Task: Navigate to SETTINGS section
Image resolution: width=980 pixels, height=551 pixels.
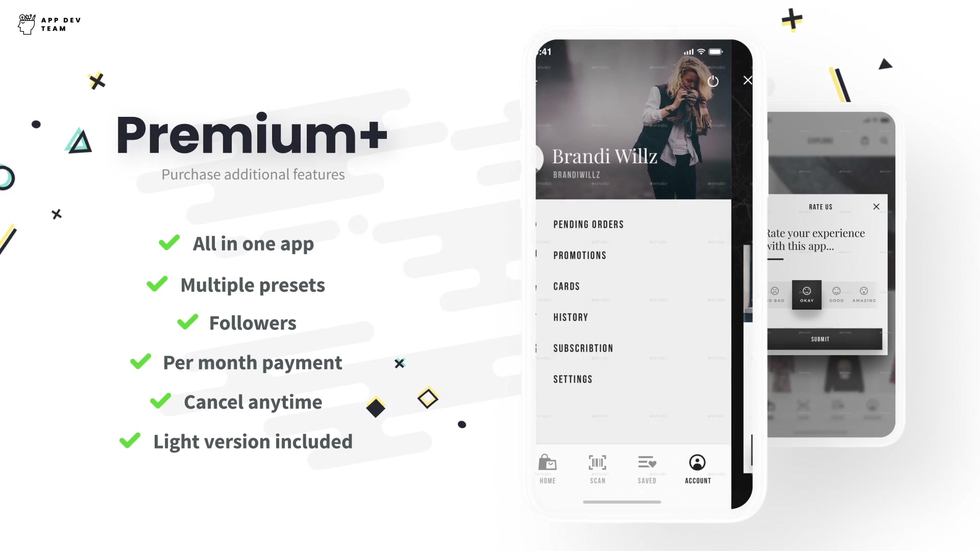Action: [x=573, y=380]
